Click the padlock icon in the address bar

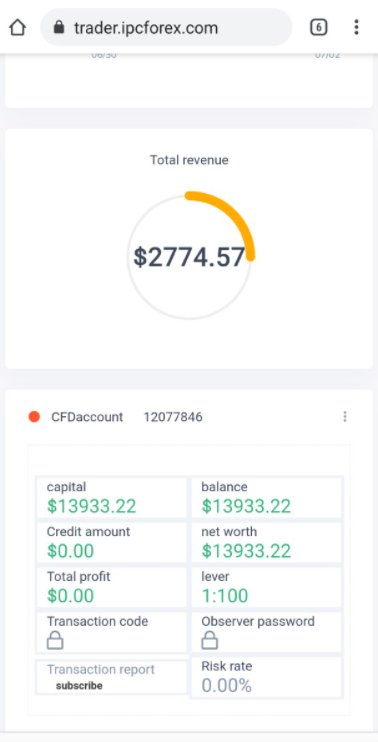point(59,27)
